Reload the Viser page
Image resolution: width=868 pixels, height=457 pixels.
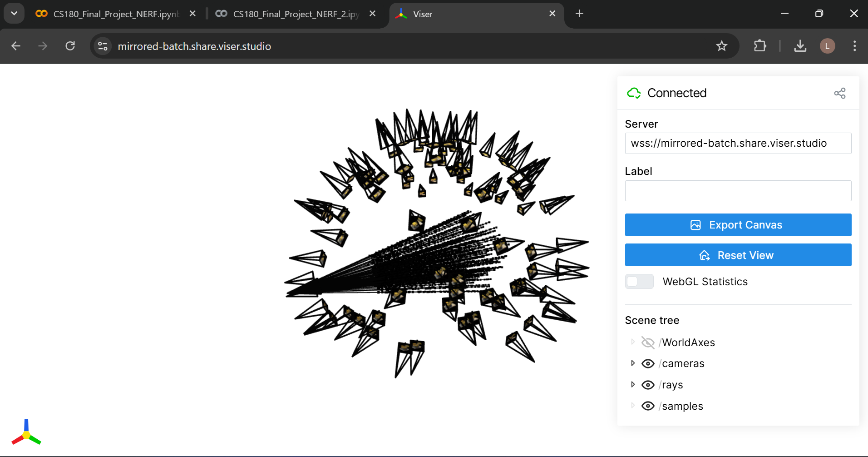[70, 46]
